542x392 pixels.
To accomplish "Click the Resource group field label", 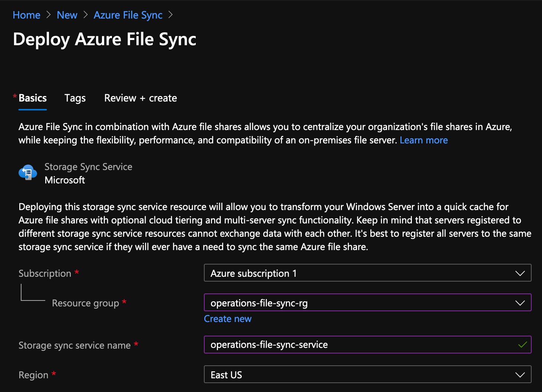I will [x=86, y=303].
